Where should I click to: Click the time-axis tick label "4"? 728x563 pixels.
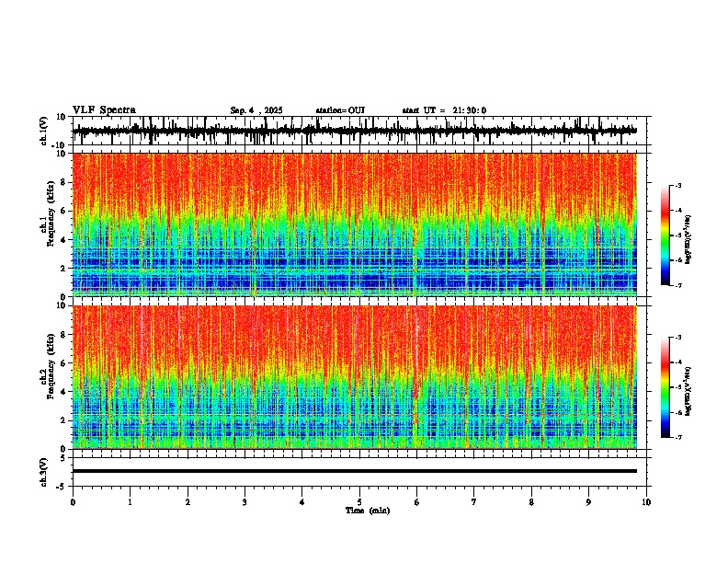(302, 502)
